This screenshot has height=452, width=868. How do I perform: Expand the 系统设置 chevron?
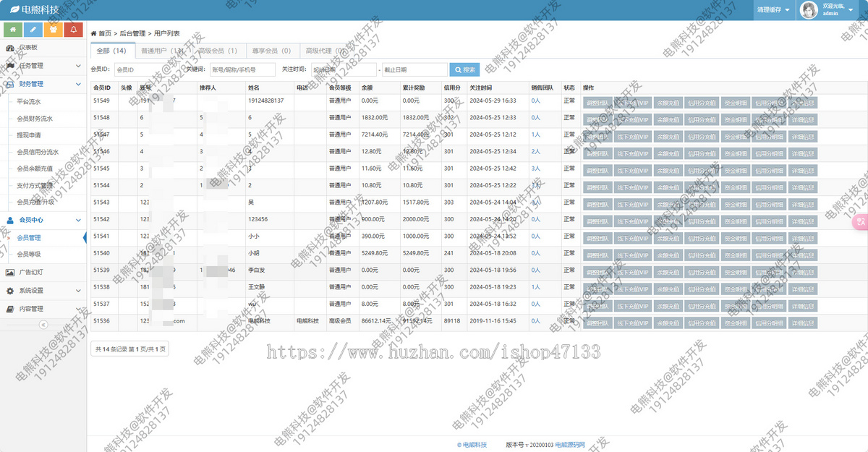[x=78, y=291]
